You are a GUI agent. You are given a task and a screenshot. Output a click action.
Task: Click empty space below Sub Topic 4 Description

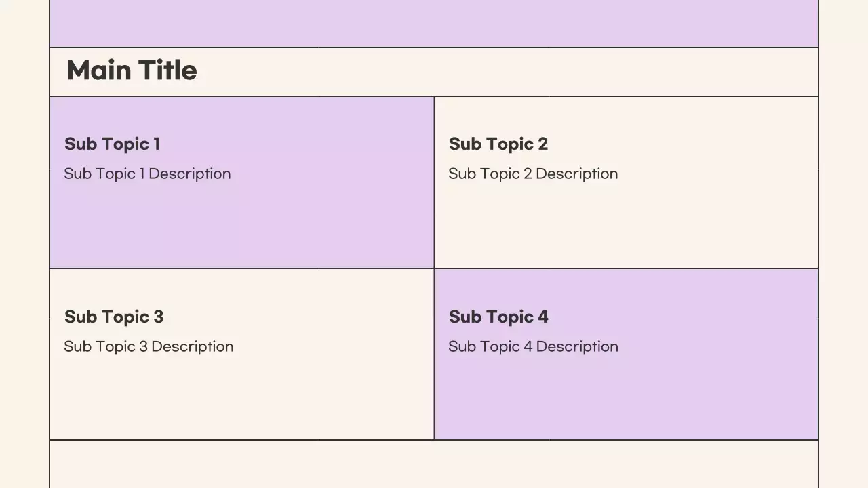626,400
